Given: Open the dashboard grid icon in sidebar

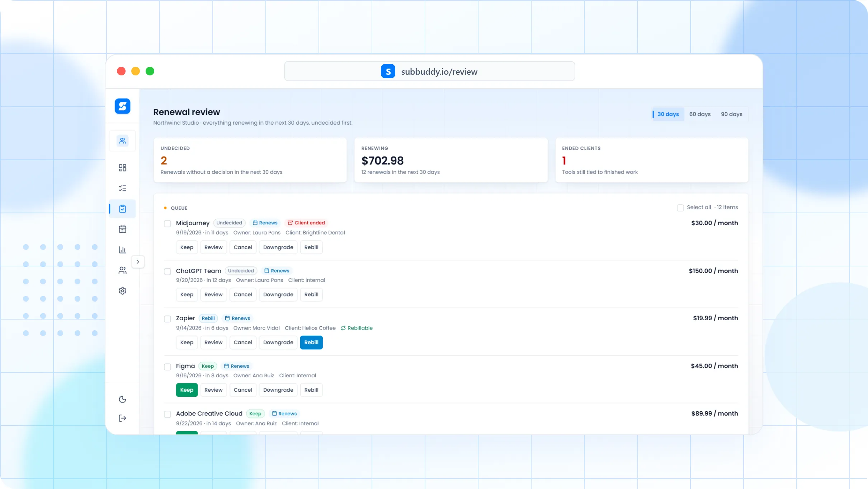Looking at the screenshot, I should coord(122,168).
